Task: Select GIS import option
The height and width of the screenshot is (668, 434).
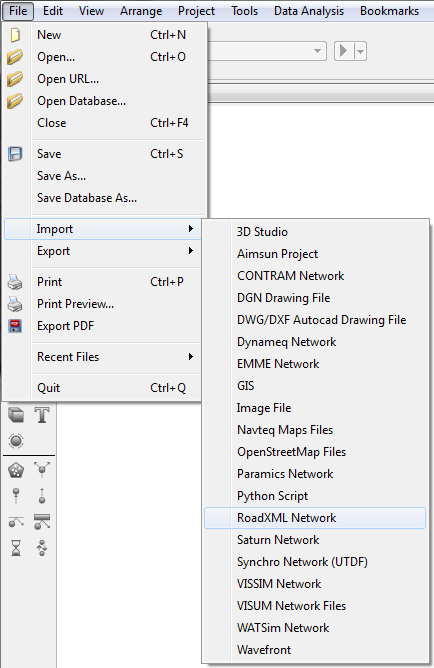Action: coord(315,386)
